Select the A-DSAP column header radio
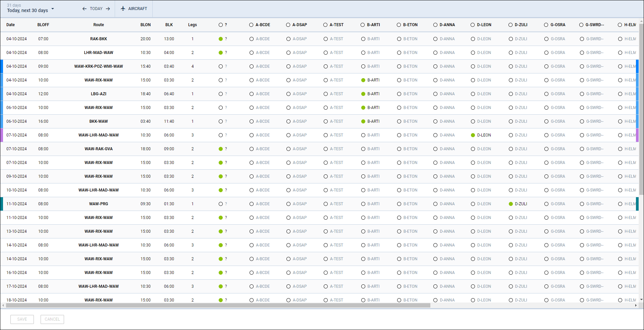Viewport: 644px width, 330px height. 288,25
